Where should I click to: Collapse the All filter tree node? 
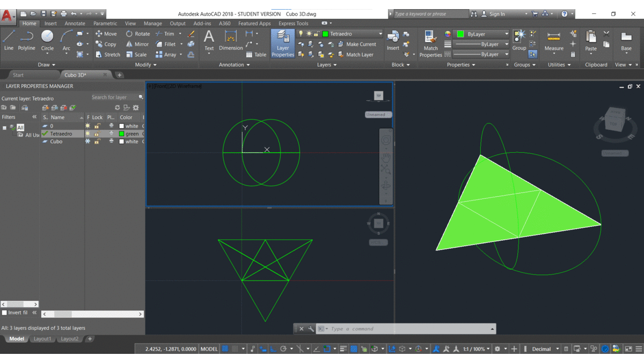(5, 128)
